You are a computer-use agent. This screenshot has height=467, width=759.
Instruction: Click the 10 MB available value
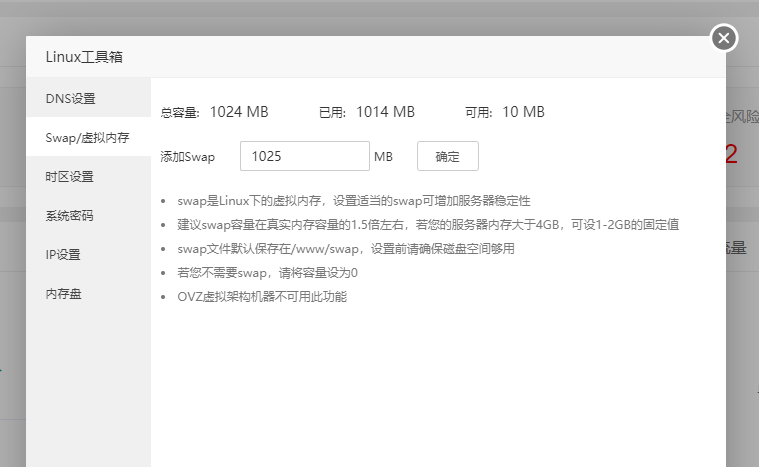tap(523, 112)
